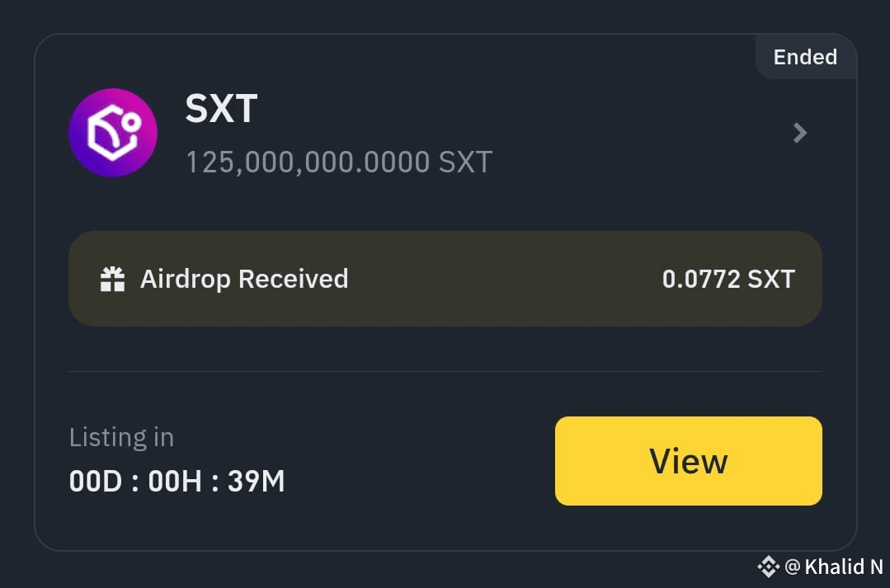The height and width of the screenshot is (588, 890).
Task: Toggle the Airdrop Received highlighted bar
Action: [445, 279]
